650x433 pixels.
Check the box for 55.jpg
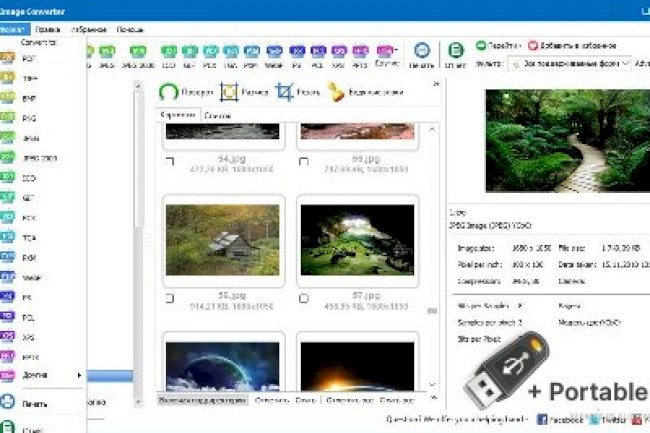pos(303,161)
